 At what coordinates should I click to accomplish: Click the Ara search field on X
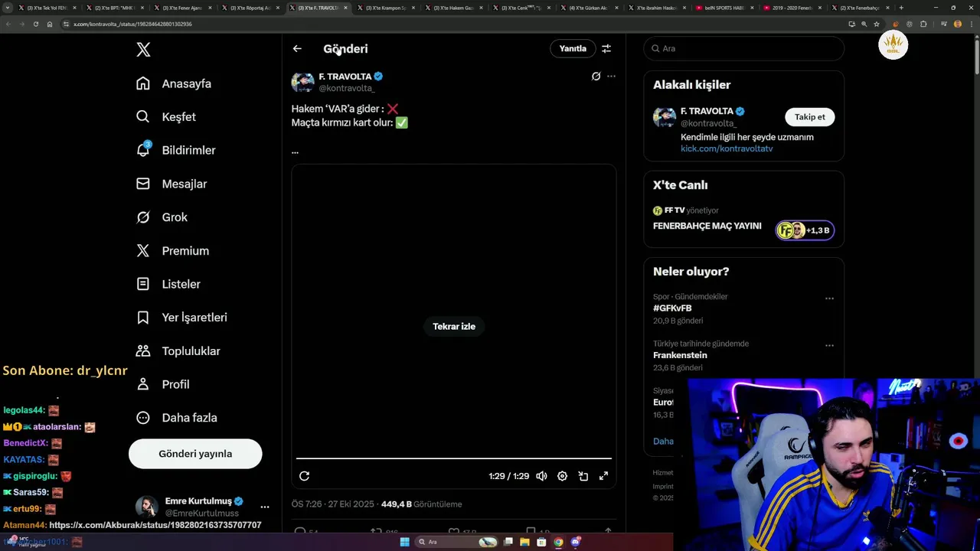[x=744, y=48]
